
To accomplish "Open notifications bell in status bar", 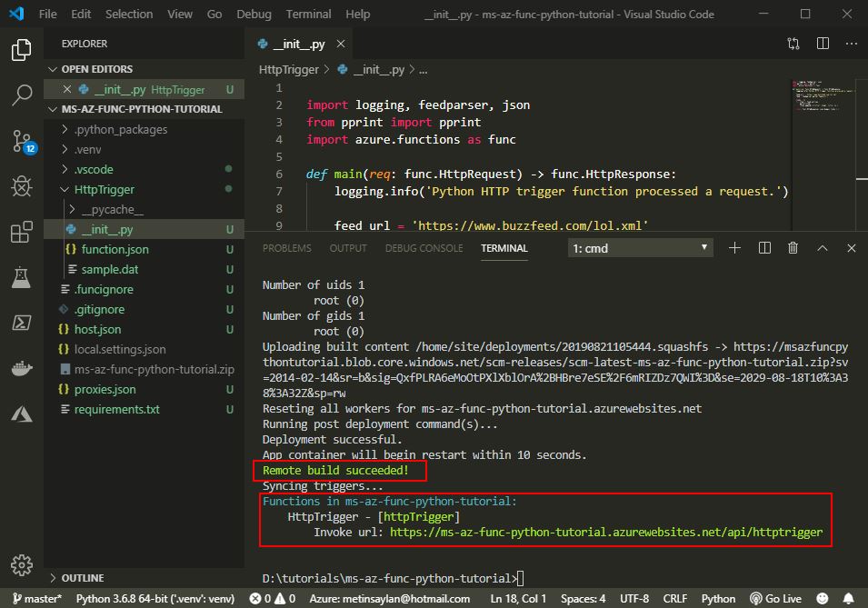I will [x=848, y=599].
